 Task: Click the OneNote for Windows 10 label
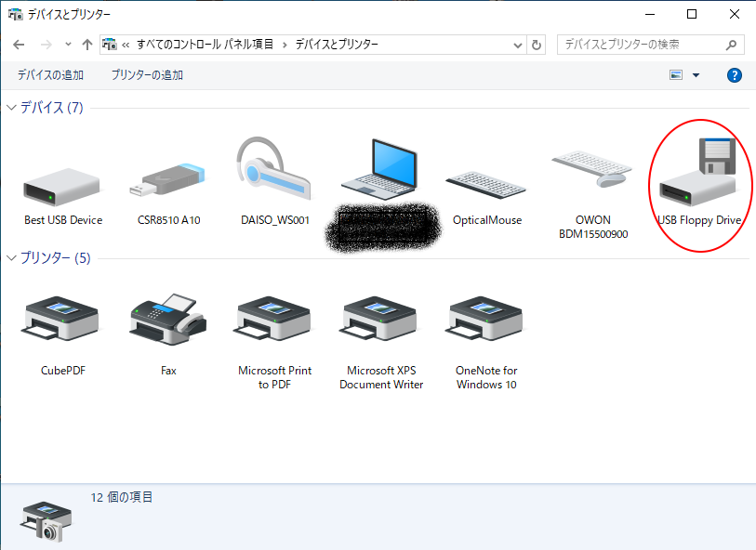coord(486,377)
